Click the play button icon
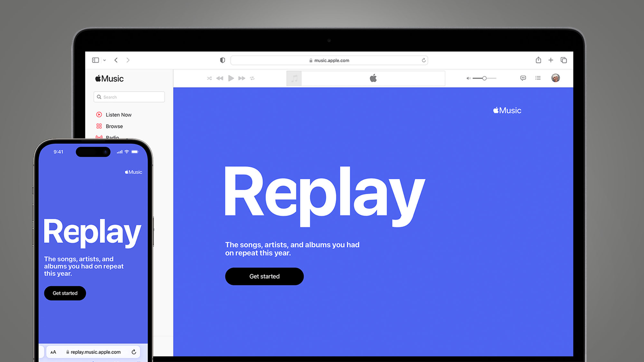 pos(231,78)
